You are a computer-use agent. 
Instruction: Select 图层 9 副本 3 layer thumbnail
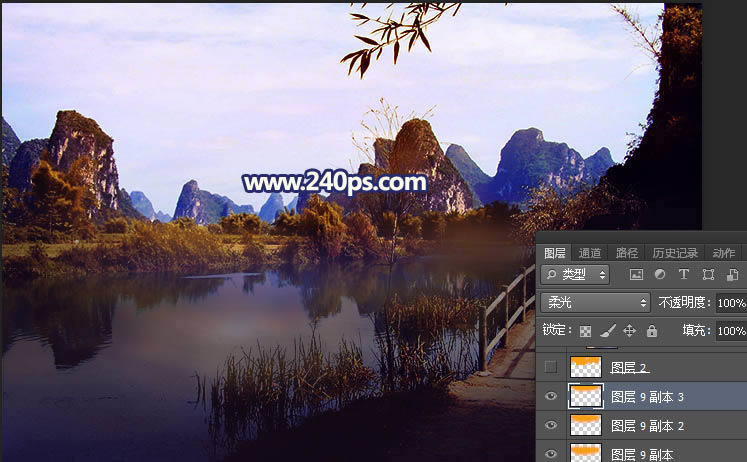[x=584, y=397]
